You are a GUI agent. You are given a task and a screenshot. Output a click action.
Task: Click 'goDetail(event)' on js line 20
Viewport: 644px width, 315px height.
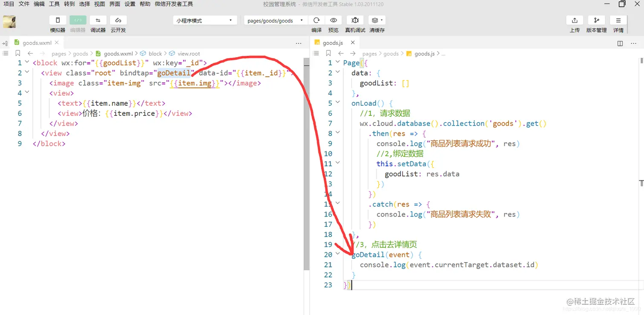(382, 254)
